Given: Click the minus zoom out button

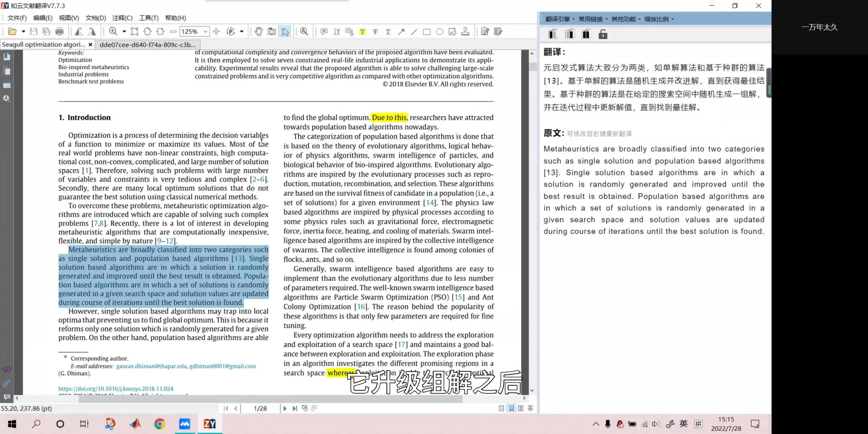Looking at the screenshot, I should point(173,32).
